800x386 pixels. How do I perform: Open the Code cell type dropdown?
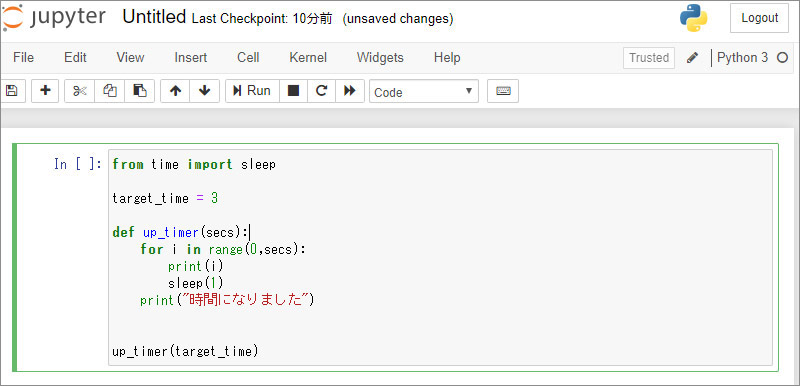coord(424,91)
